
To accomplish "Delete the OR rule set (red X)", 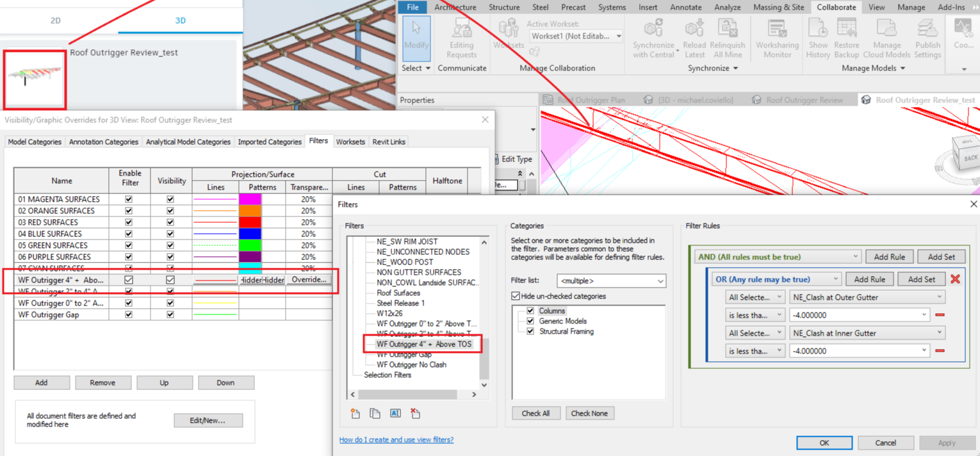I will [955, 279].
